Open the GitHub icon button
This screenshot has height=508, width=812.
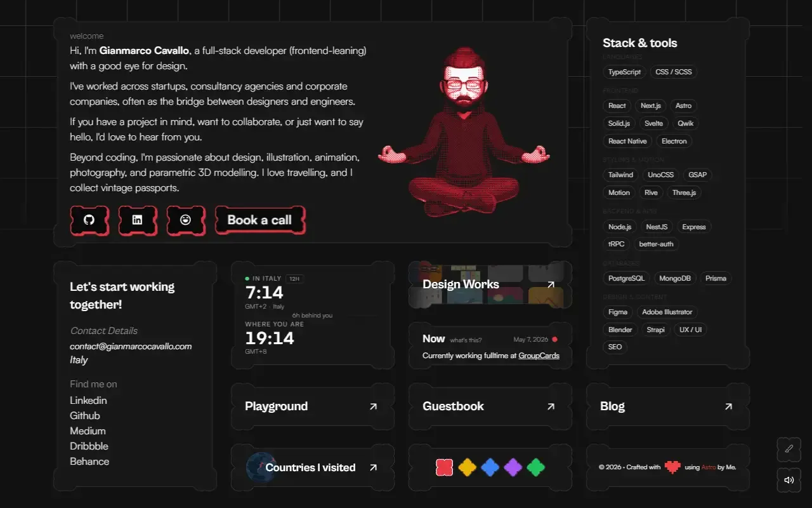pos(89,220)
